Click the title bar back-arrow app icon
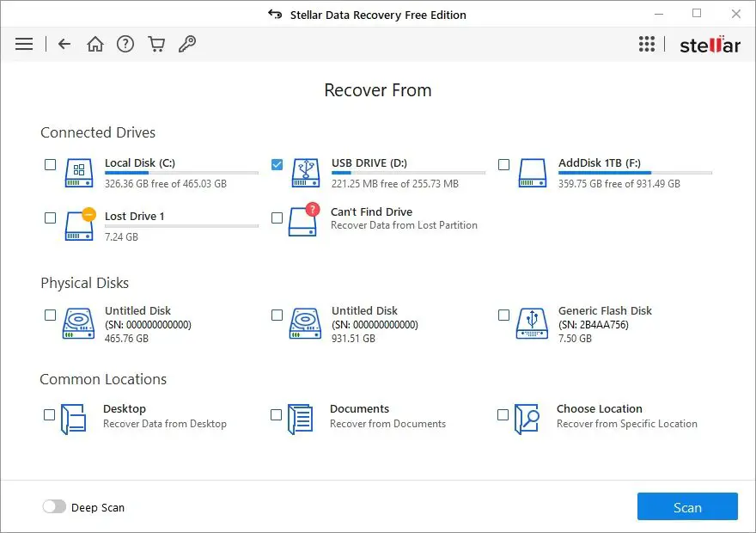The height and width of the screenshot is (533, 756). click(x=275, y=14)
